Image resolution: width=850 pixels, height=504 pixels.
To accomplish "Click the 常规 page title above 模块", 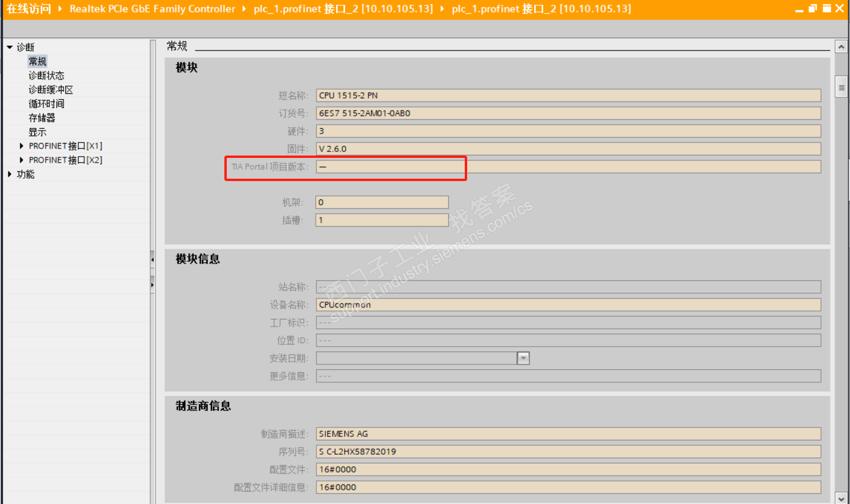I will point(177,46).
